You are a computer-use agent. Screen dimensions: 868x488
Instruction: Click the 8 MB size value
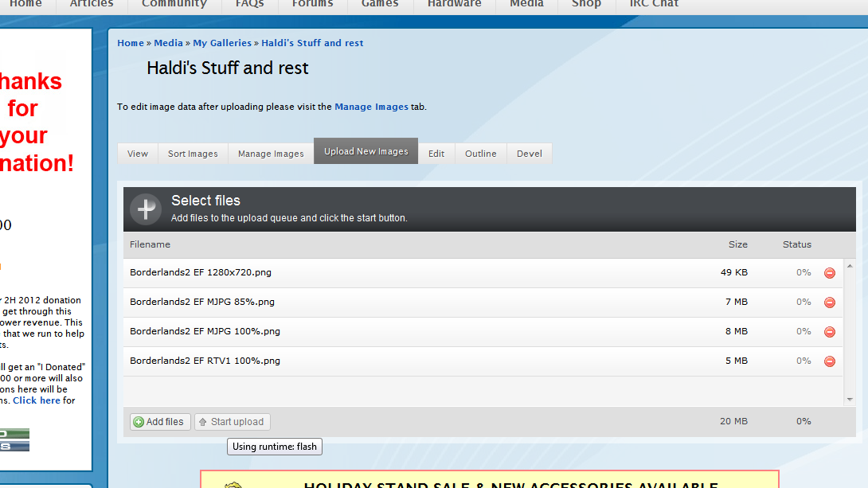(737, 331)
